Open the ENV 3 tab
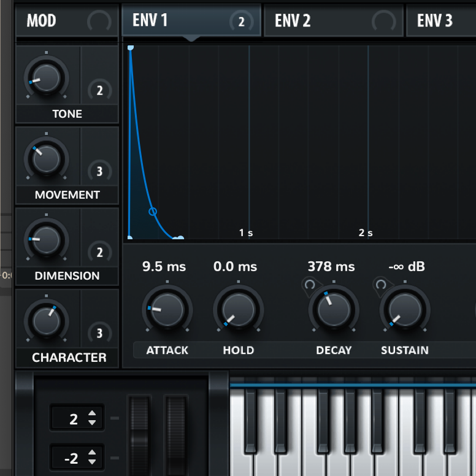476x476 pixels. coord(435,21)
